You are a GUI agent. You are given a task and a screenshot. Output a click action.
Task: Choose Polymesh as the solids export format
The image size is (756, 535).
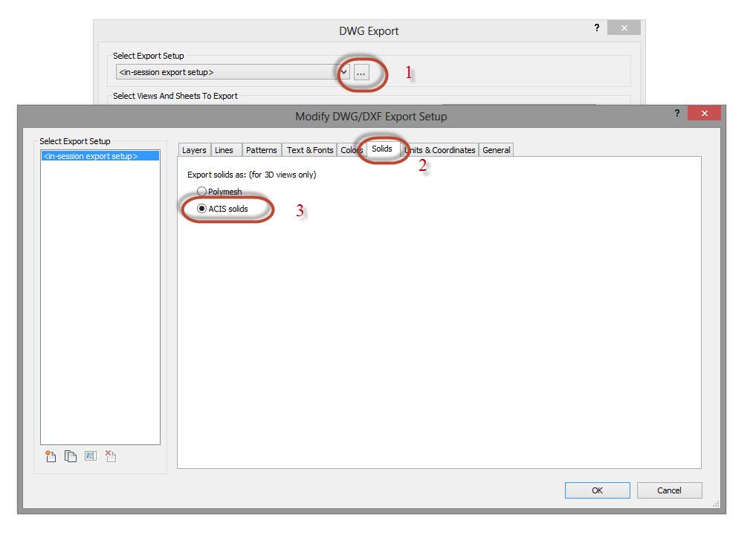coord(201,191)
